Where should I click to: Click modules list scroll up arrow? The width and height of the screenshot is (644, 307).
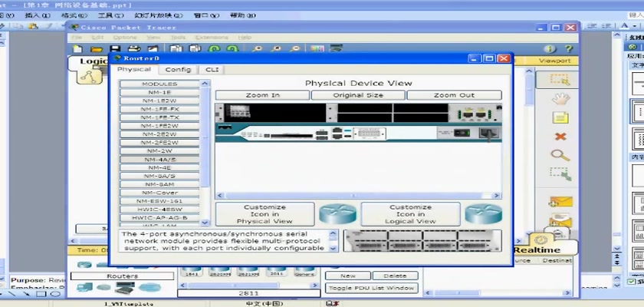[205, 84]
